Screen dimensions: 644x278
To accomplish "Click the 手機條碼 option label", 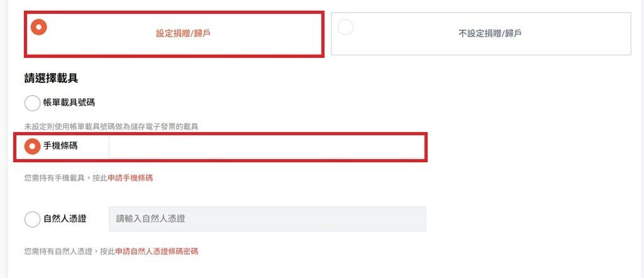I will (x=61, y=146).
